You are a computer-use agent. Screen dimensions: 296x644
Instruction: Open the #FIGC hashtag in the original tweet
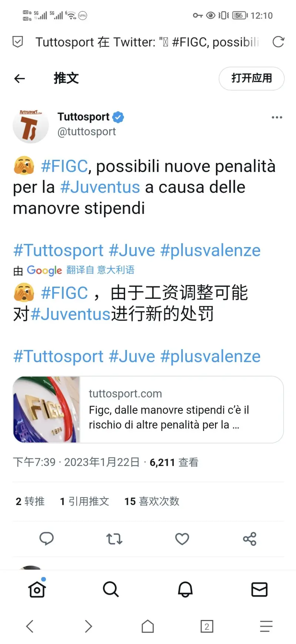64,166
